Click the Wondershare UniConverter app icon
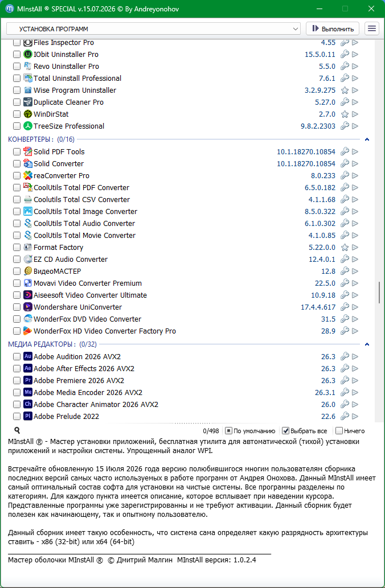Image resolution: width=385 pixels, height=588 pixels. [x=28, y=307]
